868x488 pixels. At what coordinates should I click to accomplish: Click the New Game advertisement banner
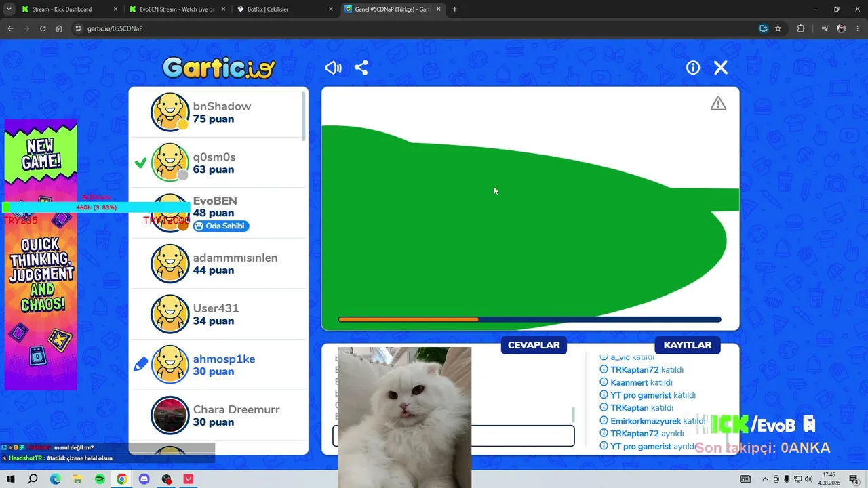click(41, 254)
